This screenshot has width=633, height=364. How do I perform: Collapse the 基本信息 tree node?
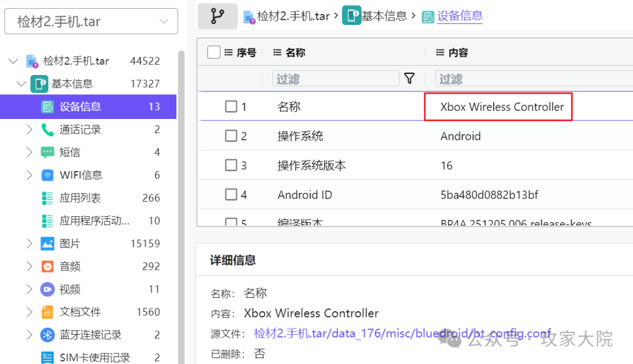tap(22, 84)
